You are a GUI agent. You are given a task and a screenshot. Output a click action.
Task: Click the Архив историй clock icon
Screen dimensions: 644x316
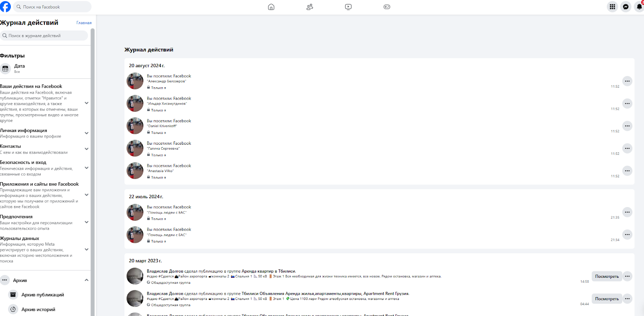13,309
